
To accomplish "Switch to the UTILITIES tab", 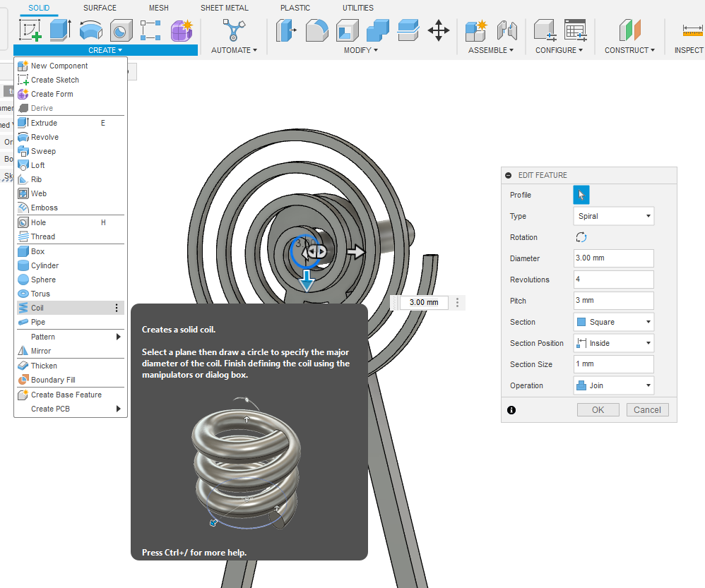I will (358, 8).
